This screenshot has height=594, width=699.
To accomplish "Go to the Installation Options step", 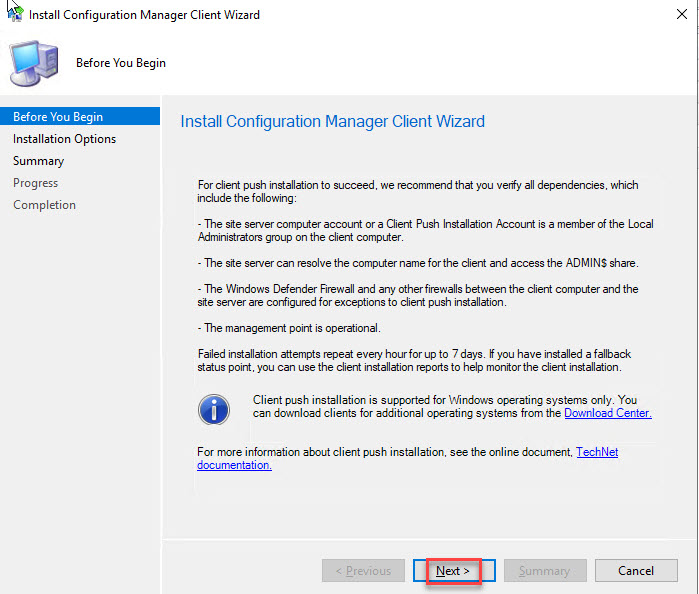I will point(64,139).
